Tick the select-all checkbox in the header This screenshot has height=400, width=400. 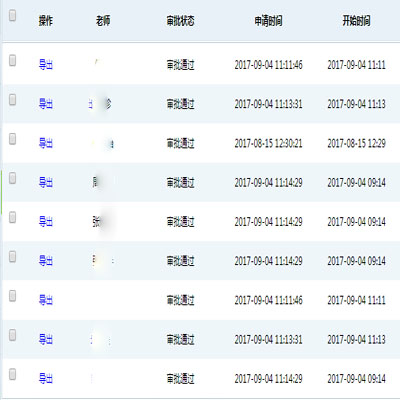[x=12, y=15]
